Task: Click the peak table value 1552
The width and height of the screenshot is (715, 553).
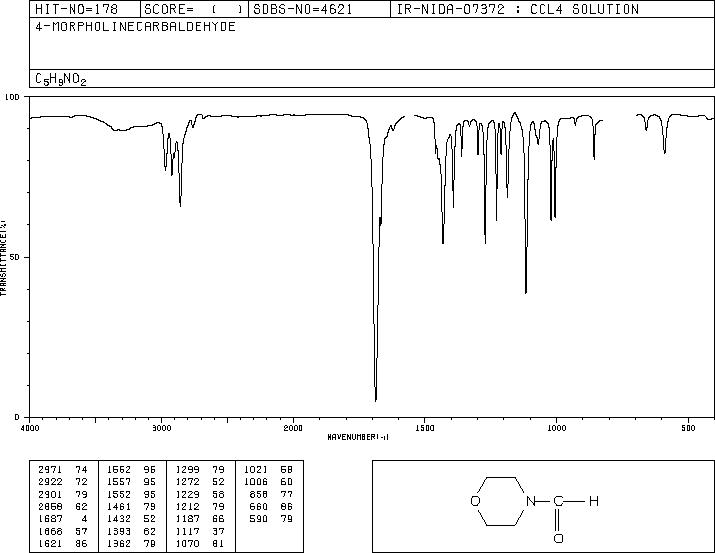Action: pyautogui.click(x=119, y=494)
